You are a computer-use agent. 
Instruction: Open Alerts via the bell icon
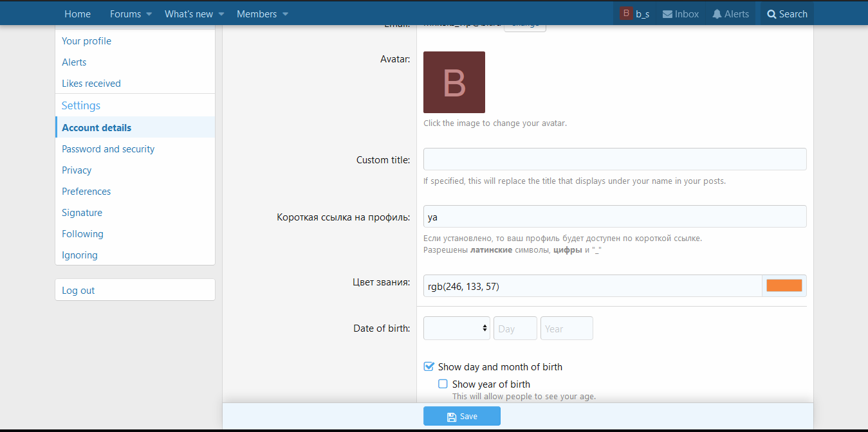coord(717,14)
